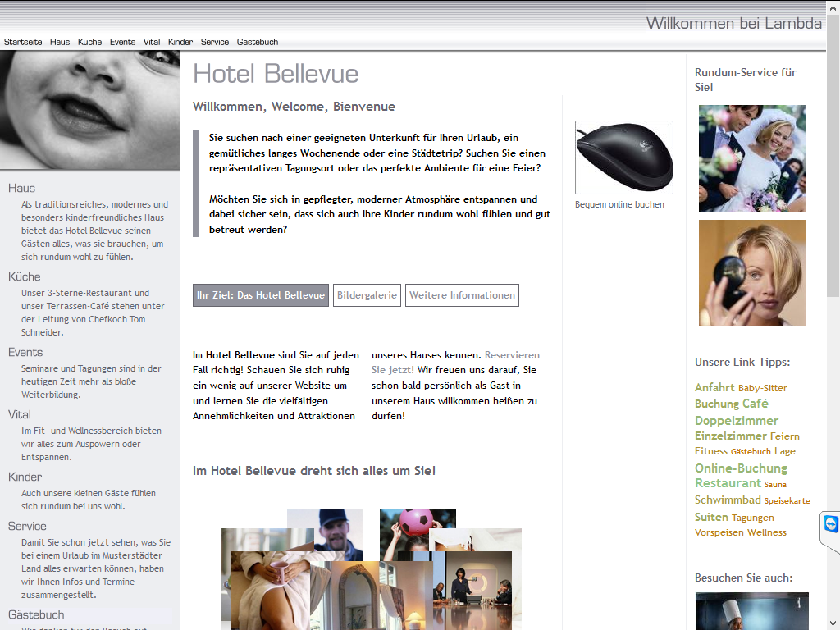The height and width of the screenshot is (630, 840).
Task: Open the Online-Buchung tag link
Action: pyautogui.click(x=742, y=468)
